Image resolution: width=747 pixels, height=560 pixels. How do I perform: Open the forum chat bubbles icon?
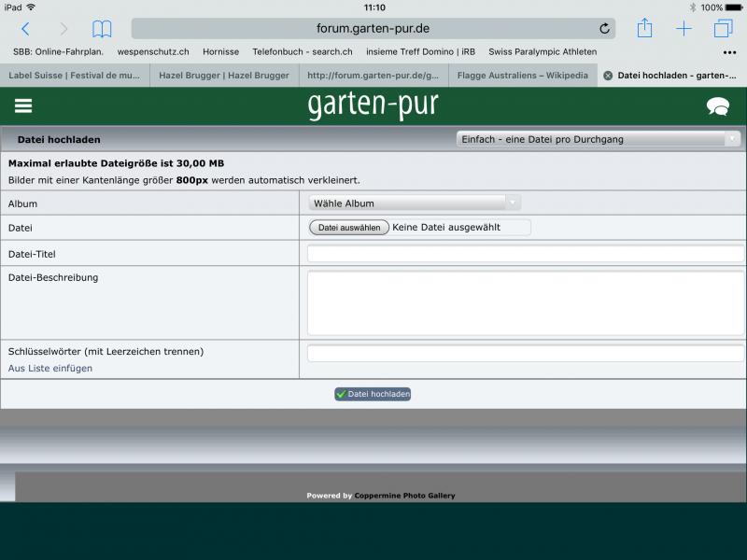click(x=718, y=106)
